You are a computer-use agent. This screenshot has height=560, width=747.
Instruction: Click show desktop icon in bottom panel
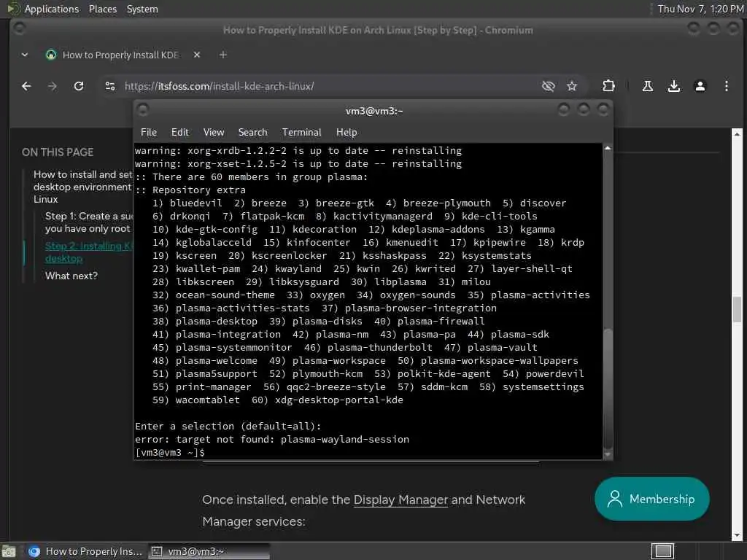pyautogui.click(x=9, y=551)
